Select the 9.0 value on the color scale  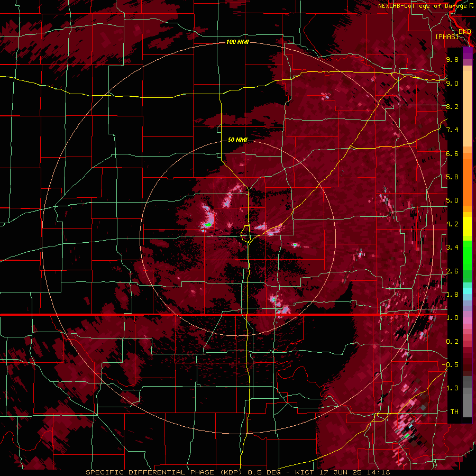click(452, 83)
